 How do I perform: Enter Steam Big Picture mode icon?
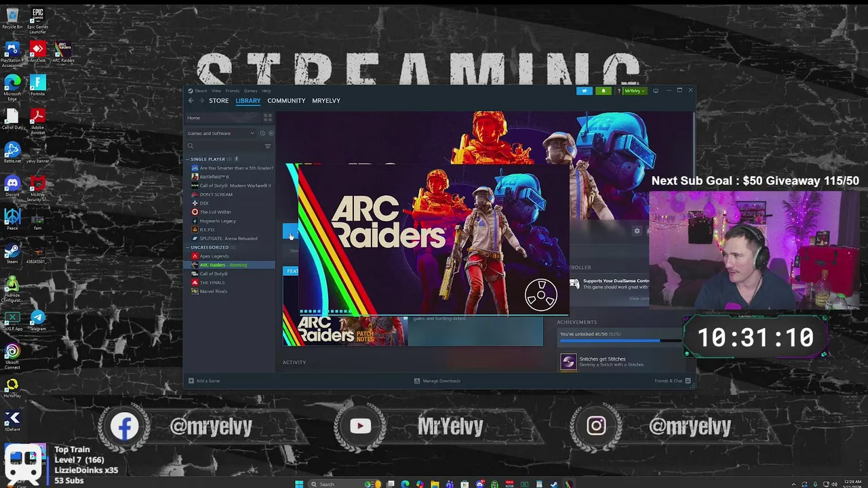coord(656,91)
